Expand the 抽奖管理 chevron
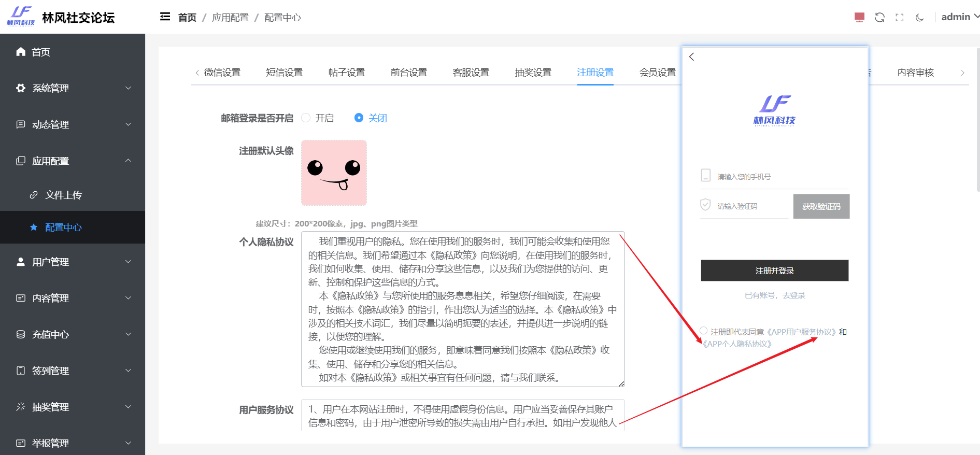This screenshot has height=455, width=980. click(x=128, y=407)
